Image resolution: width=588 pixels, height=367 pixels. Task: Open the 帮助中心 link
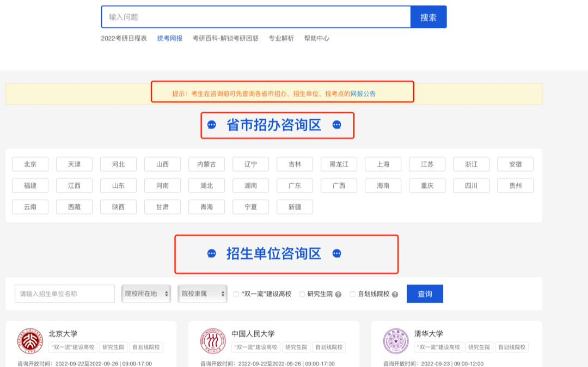[x=316, y=38]
